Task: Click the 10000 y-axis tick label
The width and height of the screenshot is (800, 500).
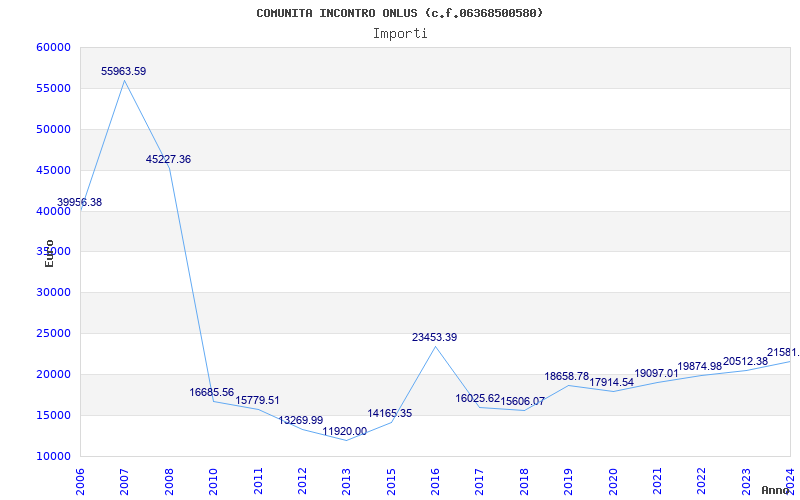Action: click(x=53, y=456)
